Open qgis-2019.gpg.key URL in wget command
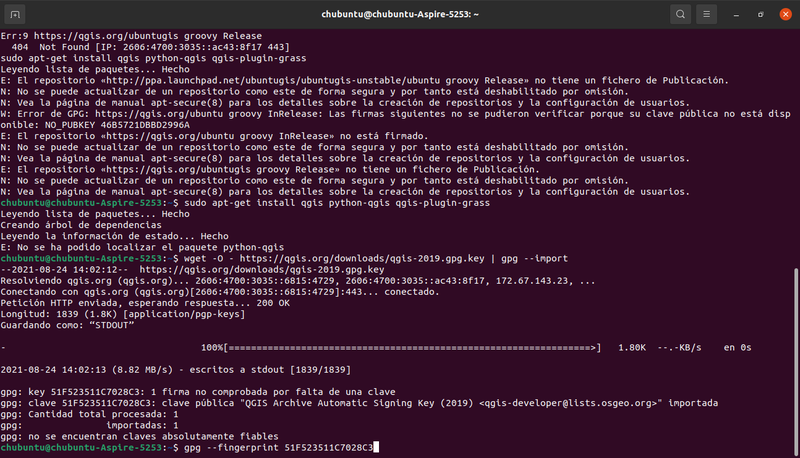This screenshot has height=458, width=800. pyautogui.click(x=362, y=259)
